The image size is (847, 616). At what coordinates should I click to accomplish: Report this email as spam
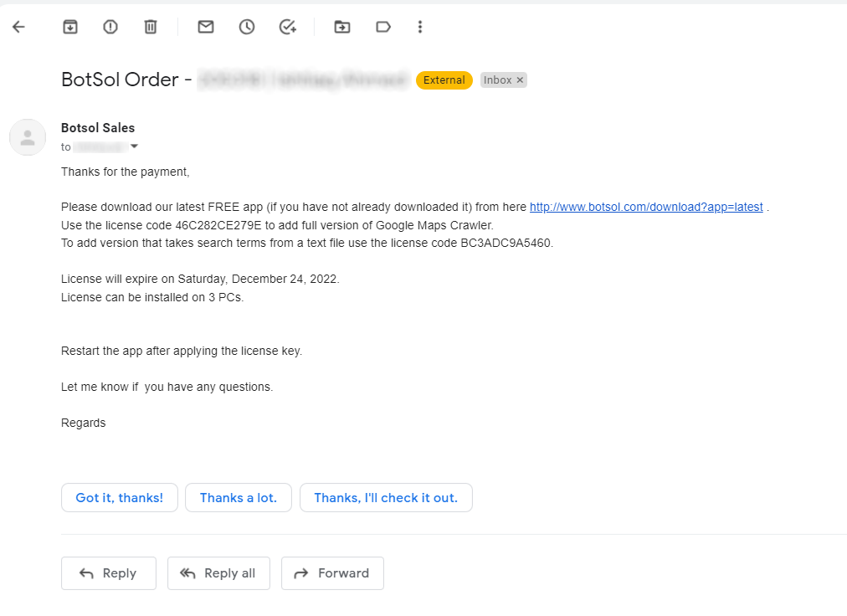(110, 27)
